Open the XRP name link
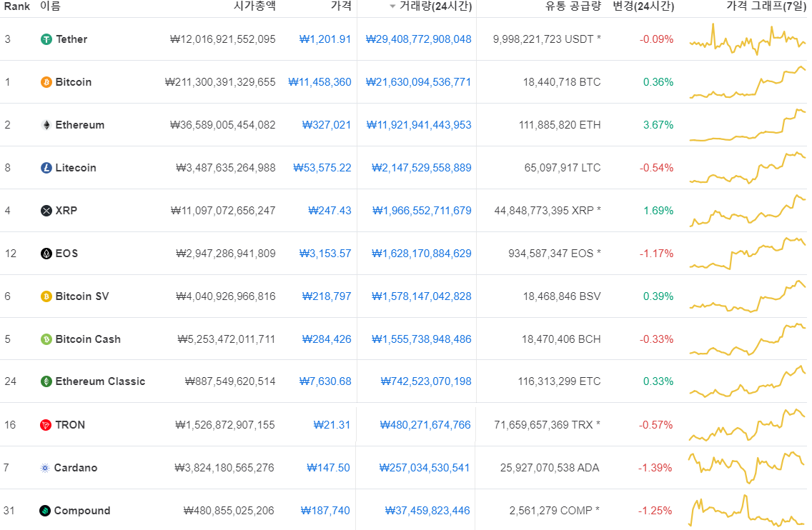Image resolution: width=812 pixels, height=530 pixels. 66,211
